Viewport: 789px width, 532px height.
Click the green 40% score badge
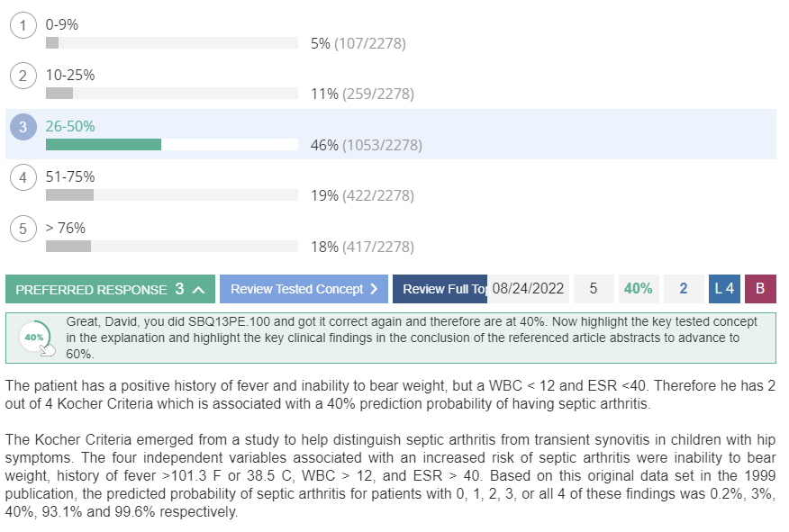click(x=639, y=289)
